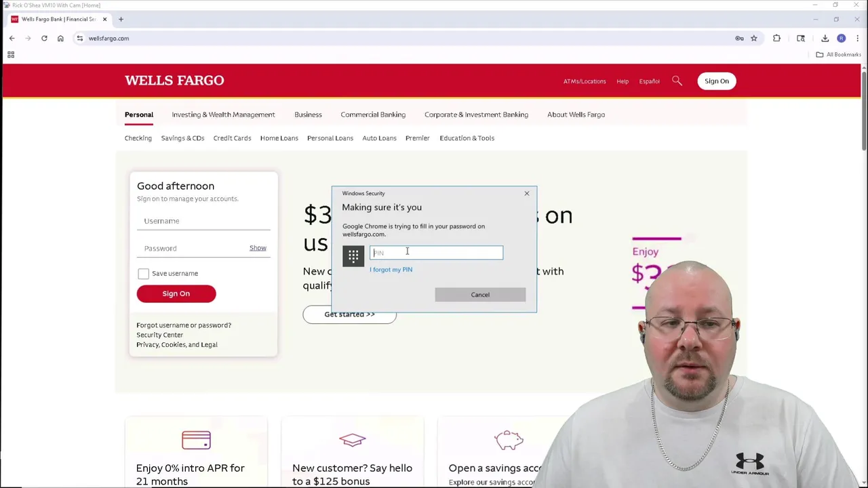This screenshot has width=868, height=488.
Task: Open the Personal Loans menu
Action: (x=330, y=138)
